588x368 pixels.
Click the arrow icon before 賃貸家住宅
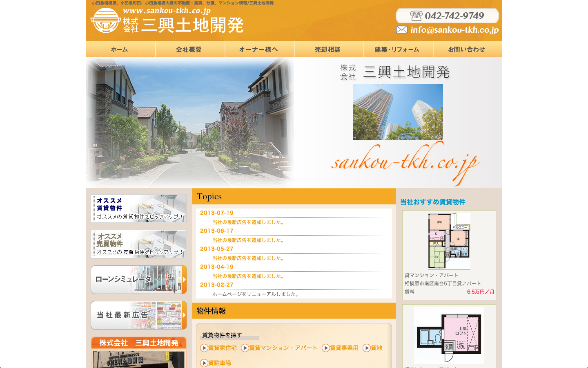(x=204, y=348)
